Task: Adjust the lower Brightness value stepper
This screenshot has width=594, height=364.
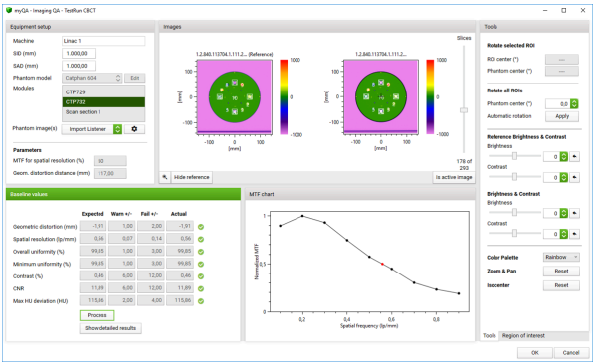Action: [564, 213]
